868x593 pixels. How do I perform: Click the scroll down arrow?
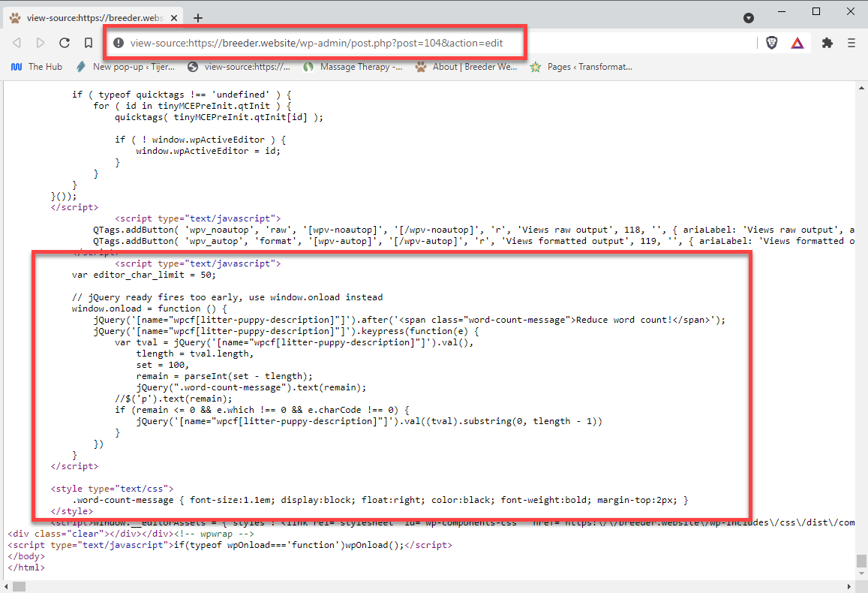coord(861,573)
